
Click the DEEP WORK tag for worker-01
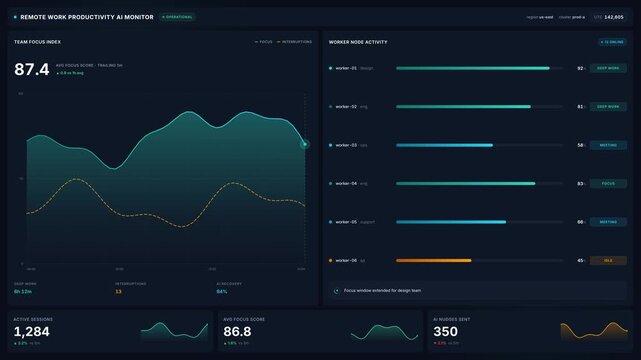click(608, 68)
